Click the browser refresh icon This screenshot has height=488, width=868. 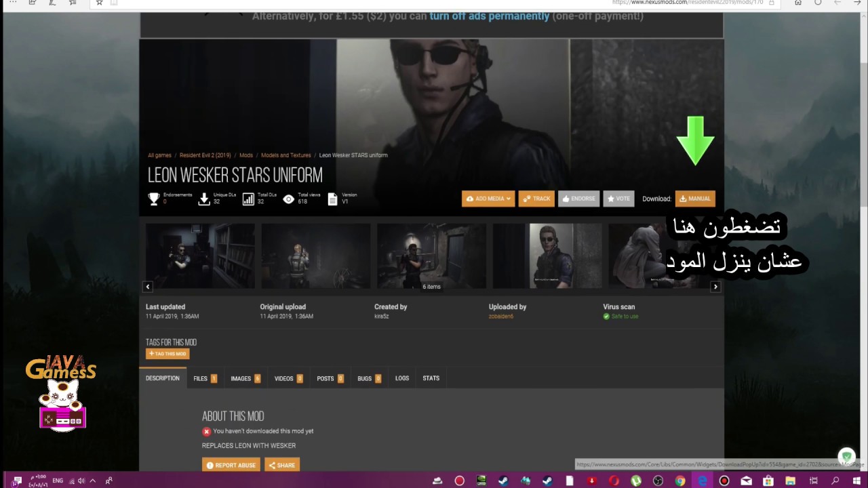pos(817,3)
